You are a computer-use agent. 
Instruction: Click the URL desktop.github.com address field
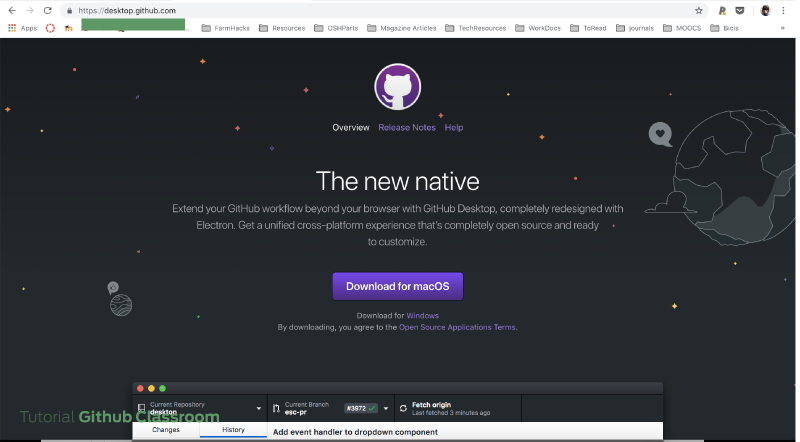(382, 11)
